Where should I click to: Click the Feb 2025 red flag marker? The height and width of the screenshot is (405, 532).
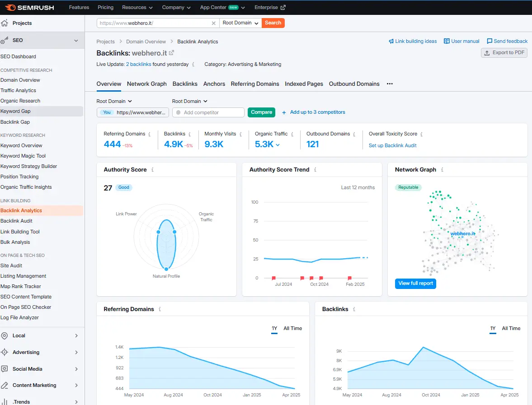349,278
